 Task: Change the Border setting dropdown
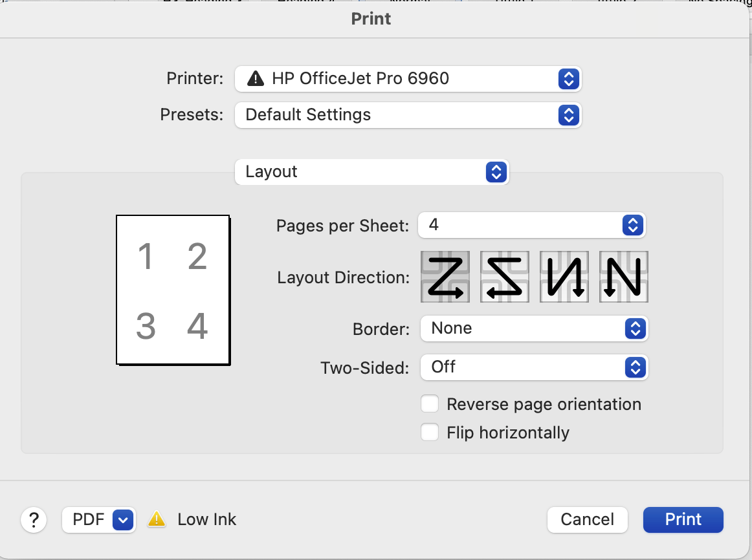pyautogui.click(x=534, y=328)
